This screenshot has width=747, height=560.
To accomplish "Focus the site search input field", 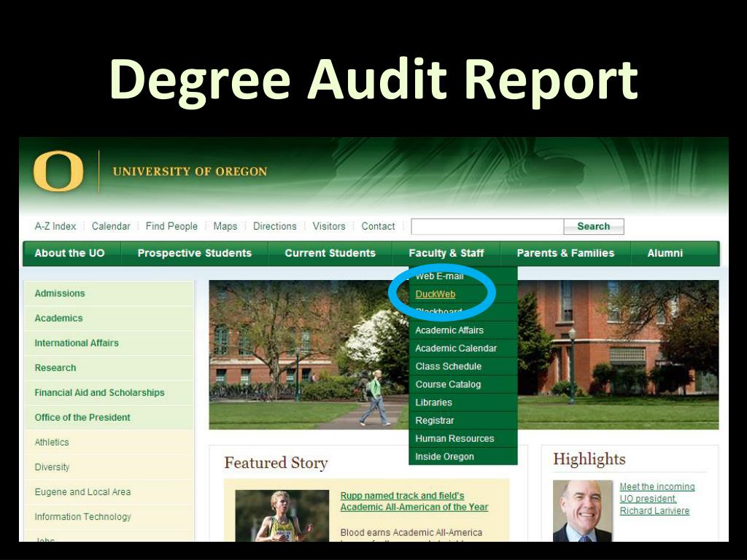I will click(487, 227).
